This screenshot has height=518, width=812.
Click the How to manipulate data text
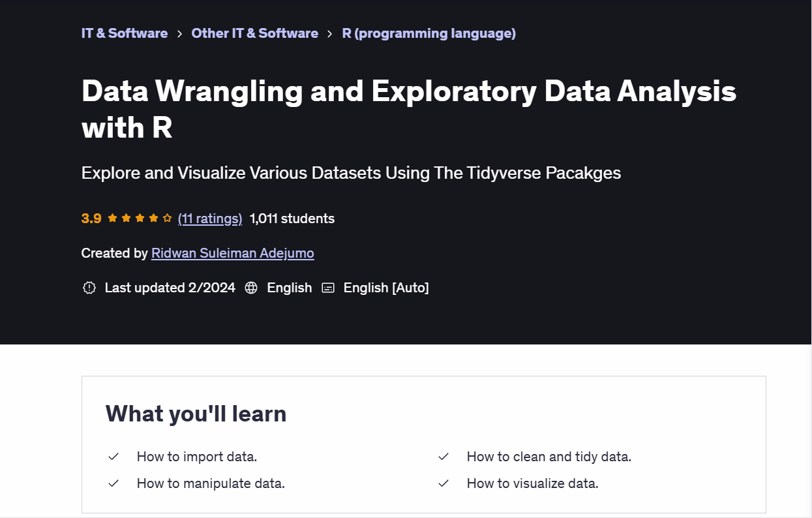(211, 483)
